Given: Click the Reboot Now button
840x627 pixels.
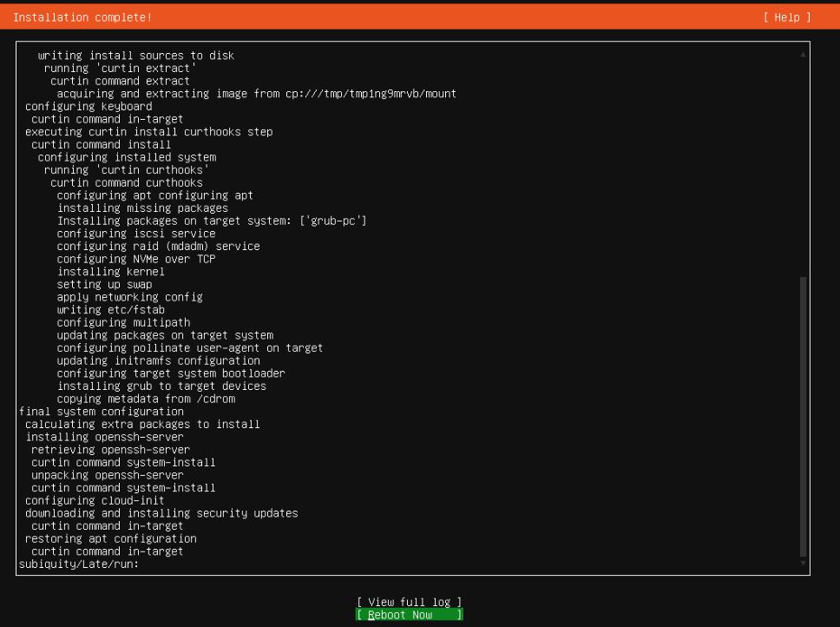Looking at the screenshot, I should [409, 615].
